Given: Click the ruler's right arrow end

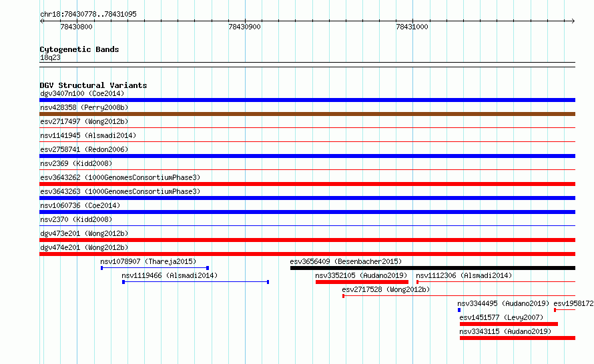Looking at the screenshot, I should click(x=573, y=21).
